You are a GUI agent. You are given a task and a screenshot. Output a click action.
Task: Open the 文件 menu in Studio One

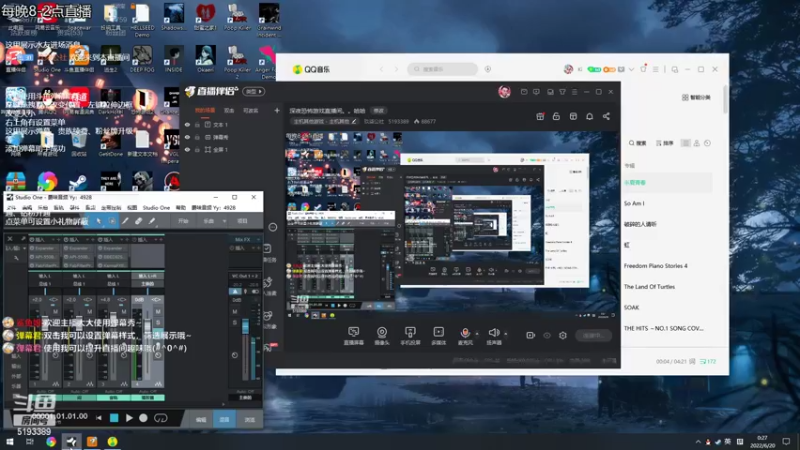[x=11, y=208]
